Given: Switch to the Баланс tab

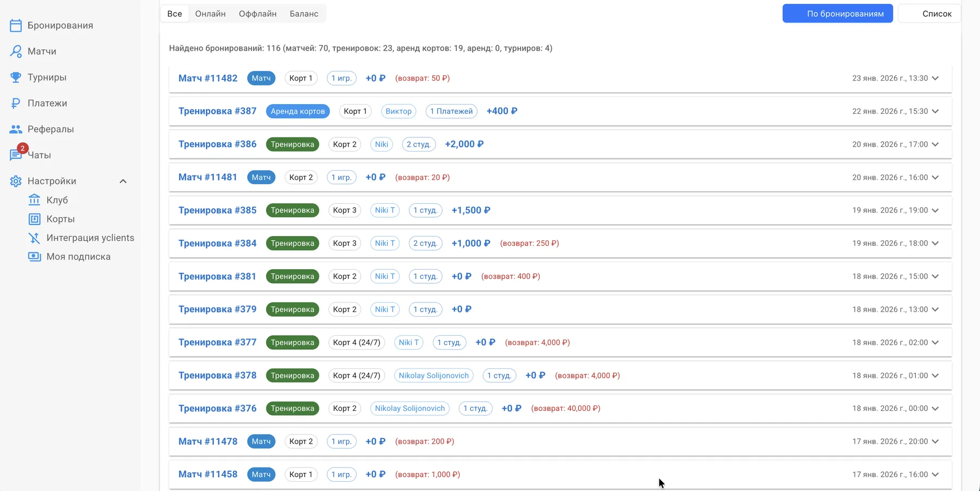Looking at the screenshot, I should (x=304, y=14).
